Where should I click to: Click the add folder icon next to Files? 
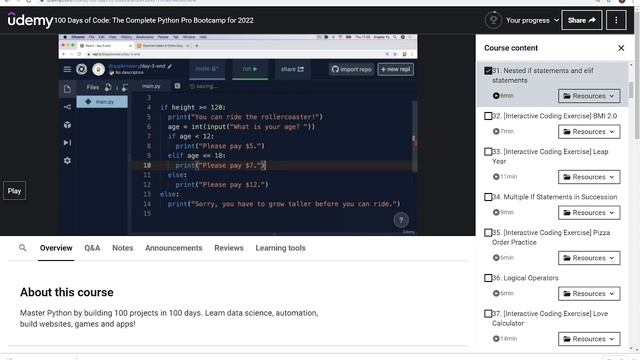pos(124,87)
